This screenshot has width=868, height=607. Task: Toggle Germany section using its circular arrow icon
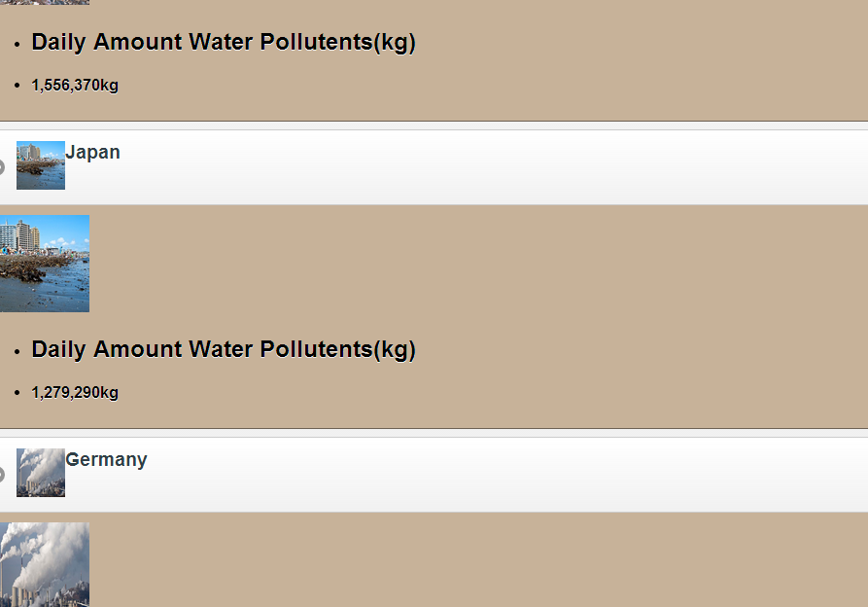coord(2,475)
